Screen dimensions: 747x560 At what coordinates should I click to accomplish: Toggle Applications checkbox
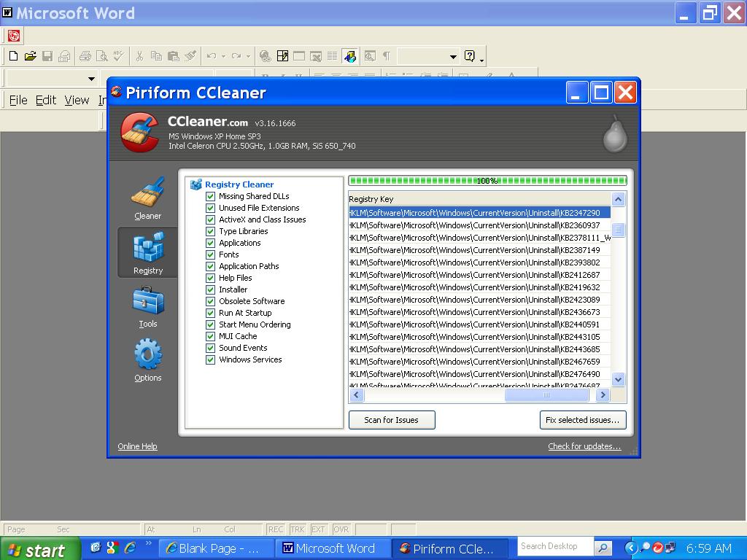pyautogui.click(x=210, y=243)
